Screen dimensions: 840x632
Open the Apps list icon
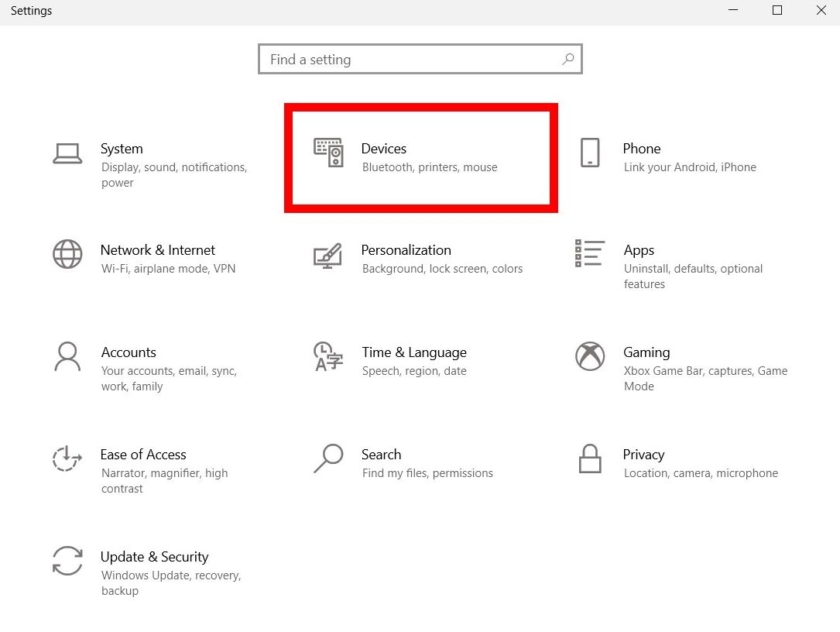point(590,253)
